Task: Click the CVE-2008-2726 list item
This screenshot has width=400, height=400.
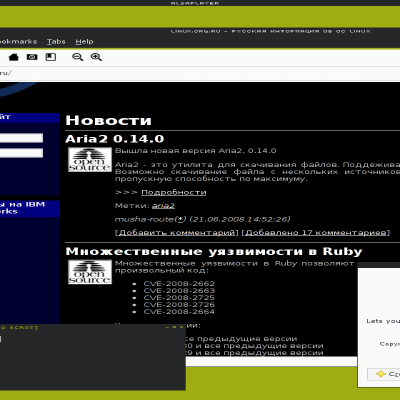Action: [179, 305]
